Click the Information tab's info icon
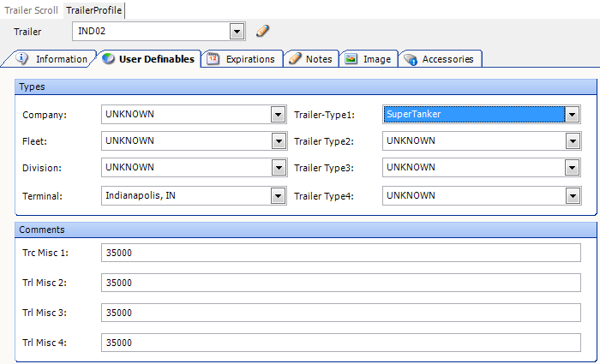The height and width of the screenshot is (364, 600). coord(21,58)
